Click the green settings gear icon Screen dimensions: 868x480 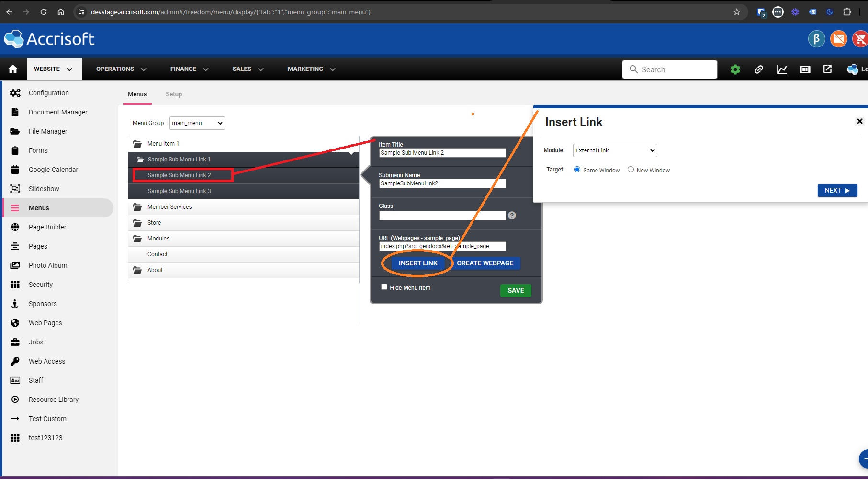pyautogui.click(x=735, y=69)
